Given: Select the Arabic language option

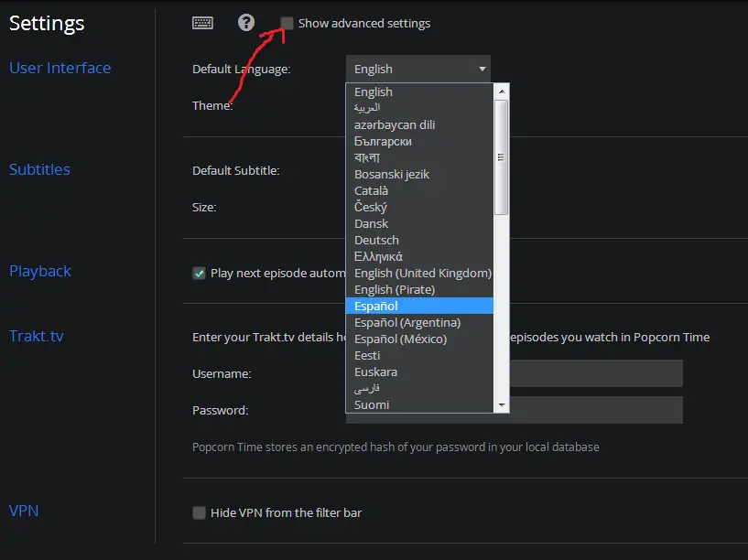Looking at the screenshot, I should pyautogui.click(x=419, y=108).
